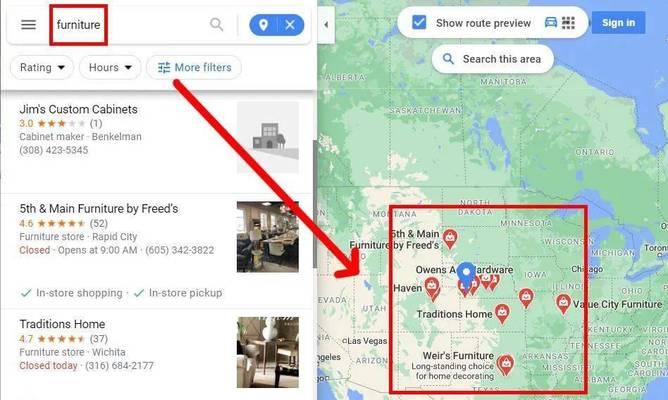This screenshot has width=668, height=400.
Task: Collapse the side panel arrow
Action: (326, 25)
